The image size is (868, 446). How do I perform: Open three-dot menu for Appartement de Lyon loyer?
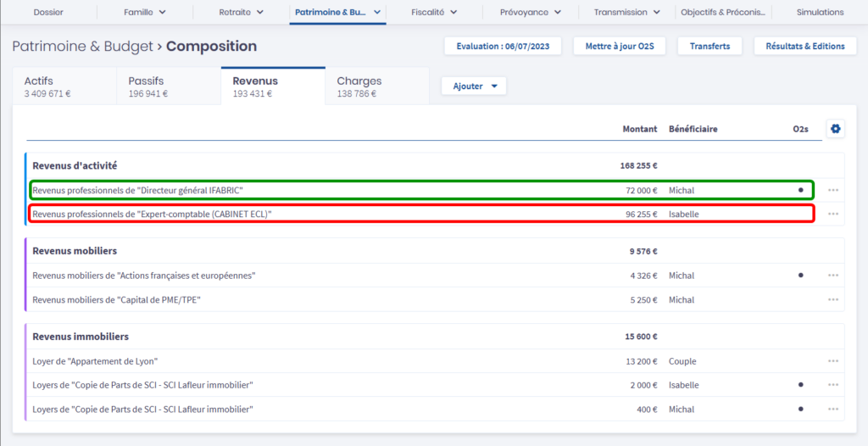833,361
